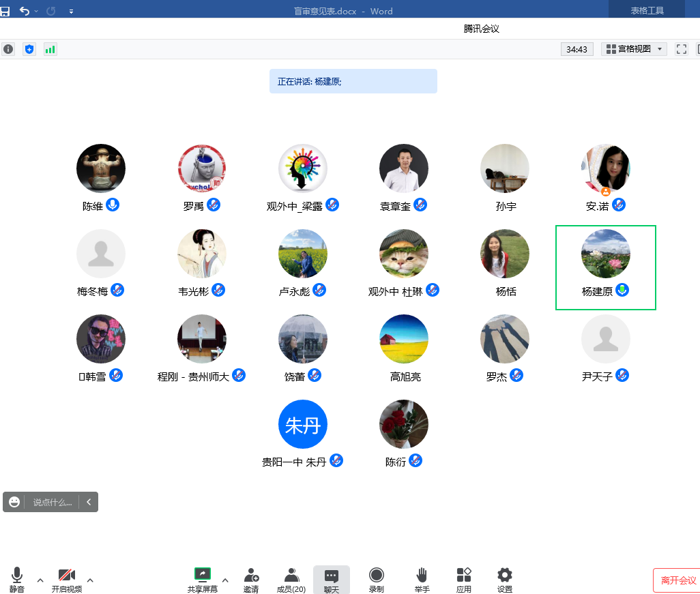Select 表格工具 tab in Word
Image resolution: width=700 pixels, height=594 pixels.
click(x=647, y=11)
